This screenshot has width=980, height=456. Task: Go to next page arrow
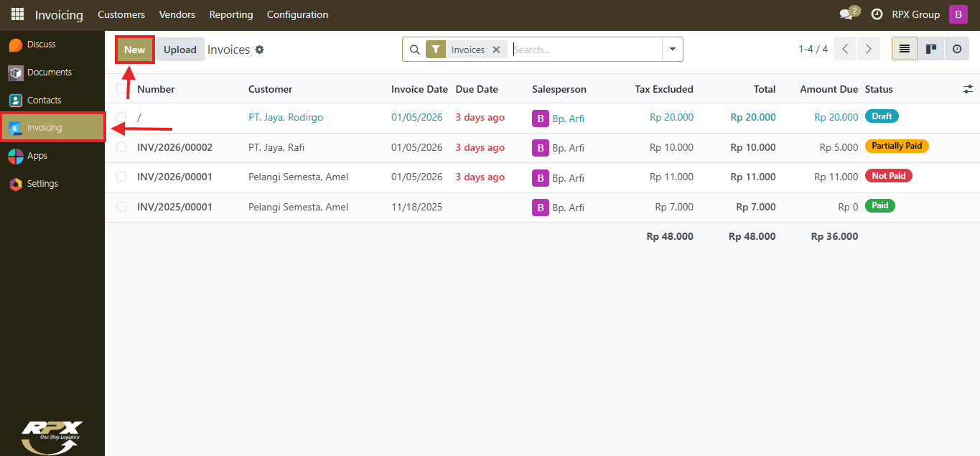869,49
